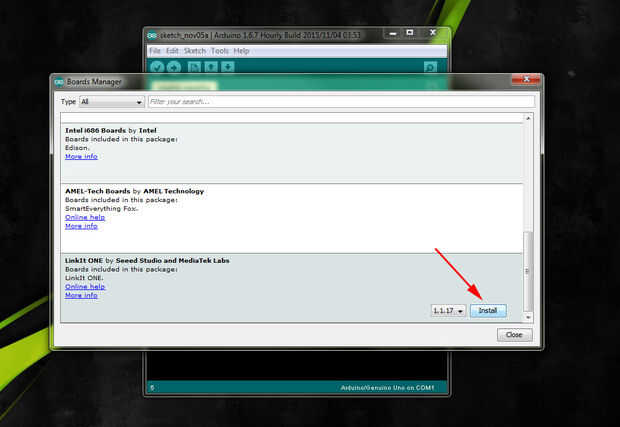Click the scrollbar down arrow in boards list
620x427 pixels.
click(528, 317)
